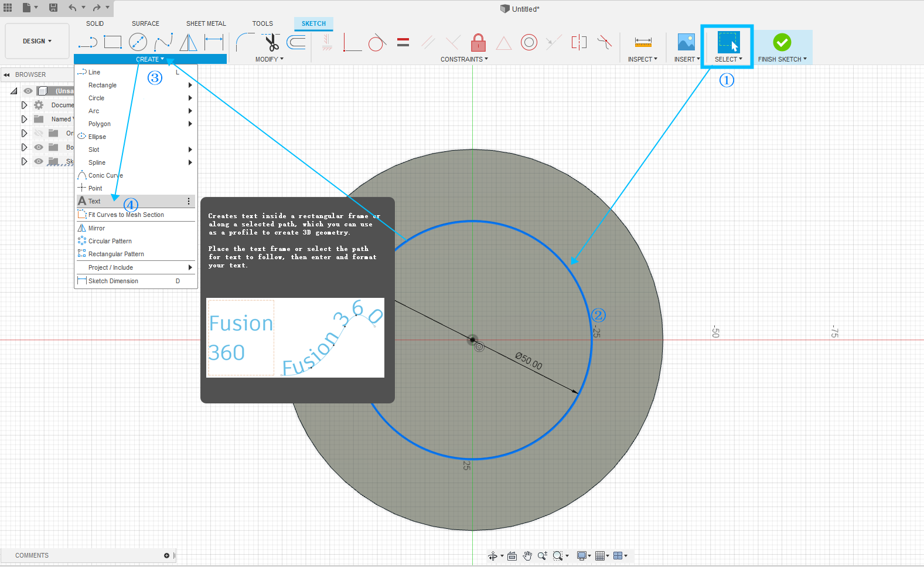This screenshot has width=924, height=567.
Task: Collapse the root component triangle
Action: [14, 91]
